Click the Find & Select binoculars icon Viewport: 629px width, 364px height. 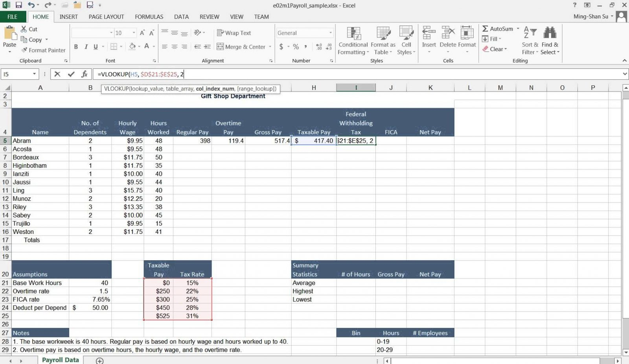[x=550, y=31]
